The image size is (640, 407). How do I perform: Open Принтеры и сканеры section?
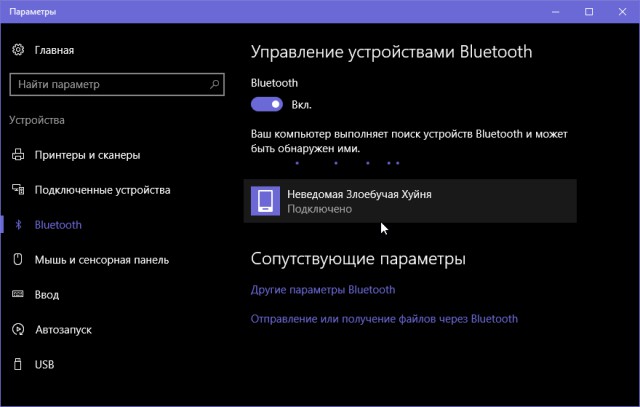click(87, 155)
